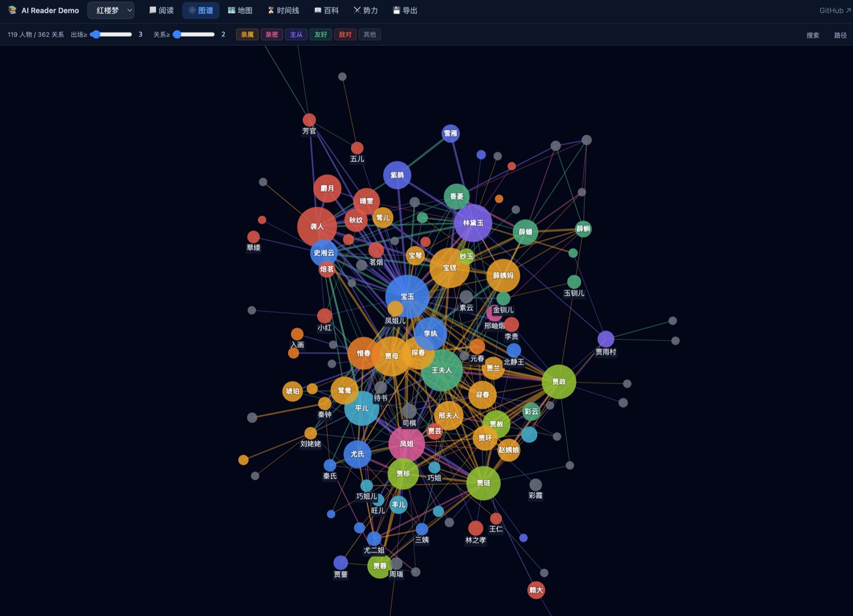Select the 薛姨妈 node
853x616 pixels.
point(503,275)
